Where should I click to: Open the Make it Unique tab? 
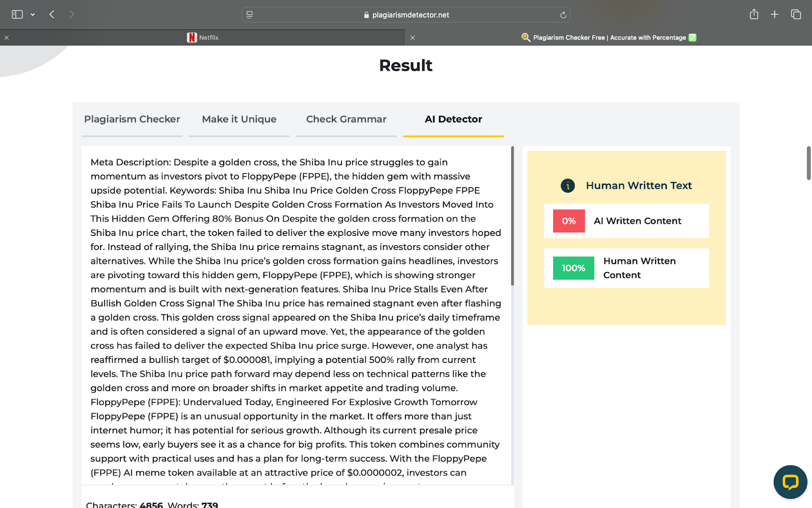[x=239, y=119]
